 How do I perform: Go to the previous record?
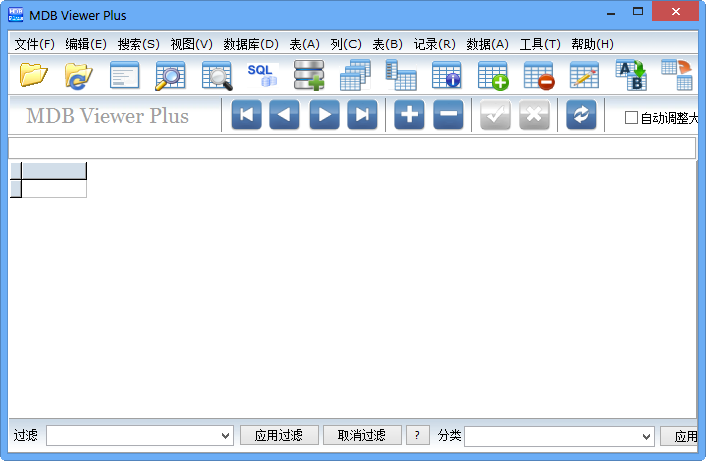point(284,115)
